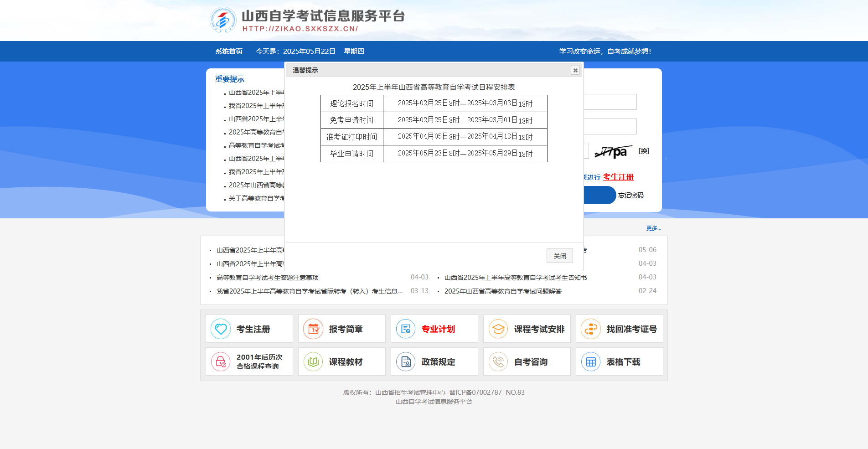This screenshot has height=449, width=868.
Task: Open the 更多... news link
Action: tap(653, 228)
